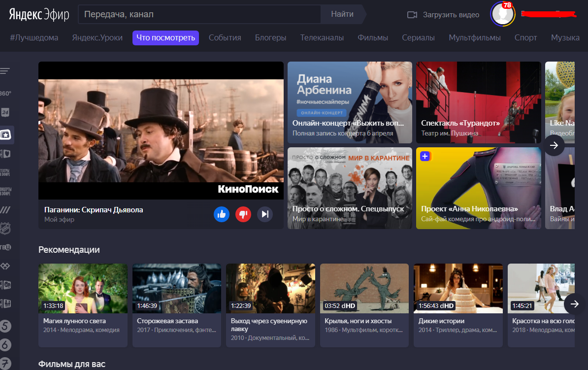Click '2014 · Мелодрама, комедия' text
The width and height of the screenshot is (588, 370).
[81, 330]
